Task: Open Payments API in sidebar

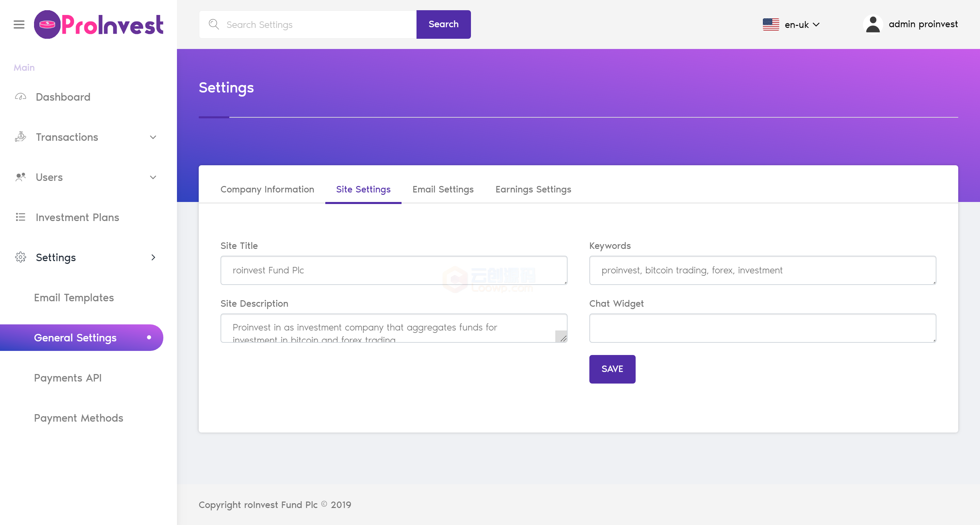Action: pos(68,378)
